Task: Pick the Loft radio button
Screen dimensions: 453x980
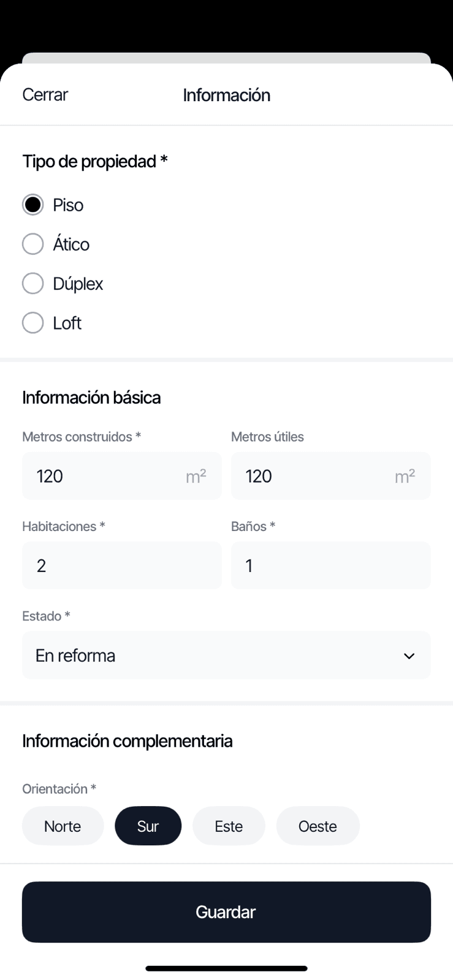Action: pos(33,323)
